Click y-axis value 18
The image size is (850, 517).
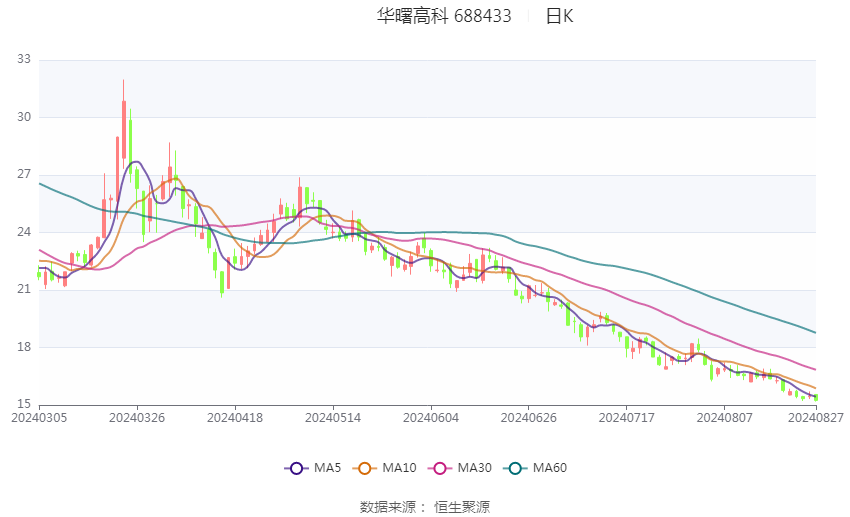pyautogui.click(x=24, y=347)
